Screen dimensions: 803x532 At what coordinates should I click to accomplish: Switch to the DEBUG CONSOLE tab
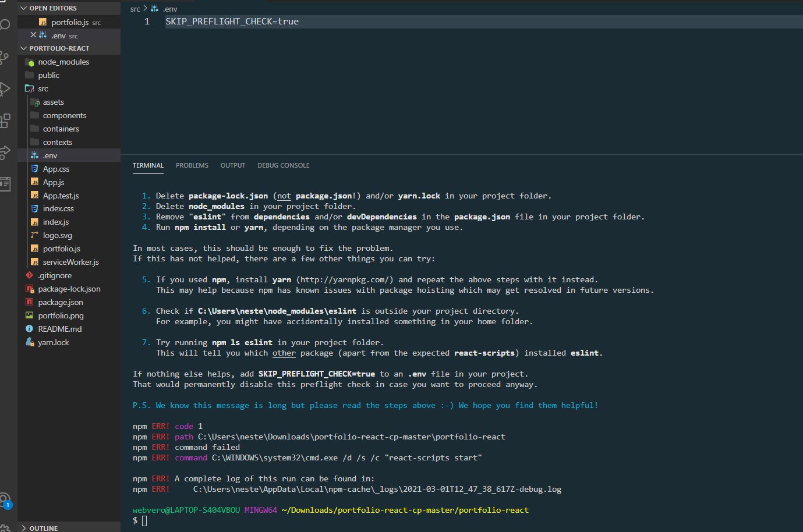[x=284, y=165]
